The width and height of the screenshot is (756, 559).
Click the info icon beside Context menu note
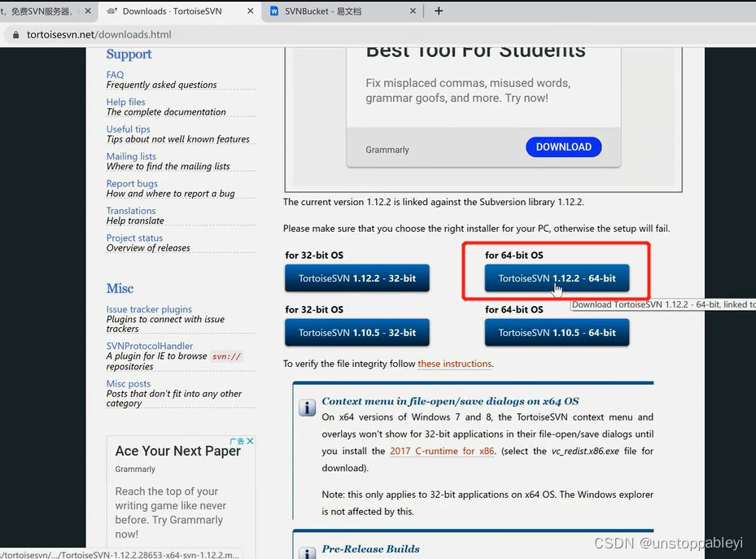pyautogui.click(x=307, y=408)
